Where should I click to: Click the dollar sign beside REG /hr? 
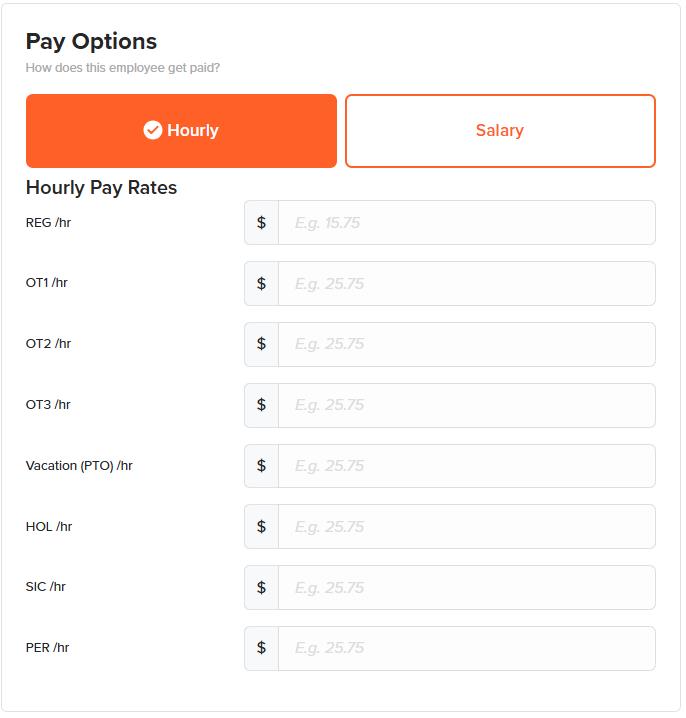(262, 223)
